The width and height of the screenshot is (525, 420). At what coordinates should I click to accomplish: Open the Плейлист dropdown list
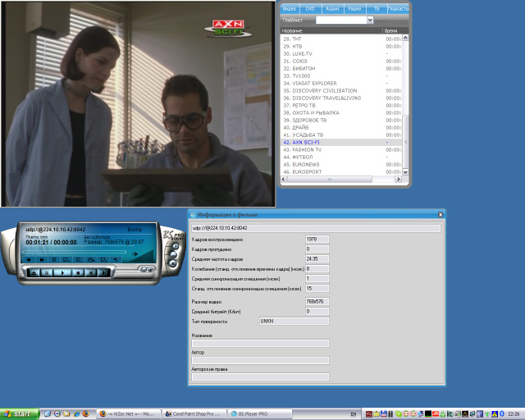(x=370, y=20)
